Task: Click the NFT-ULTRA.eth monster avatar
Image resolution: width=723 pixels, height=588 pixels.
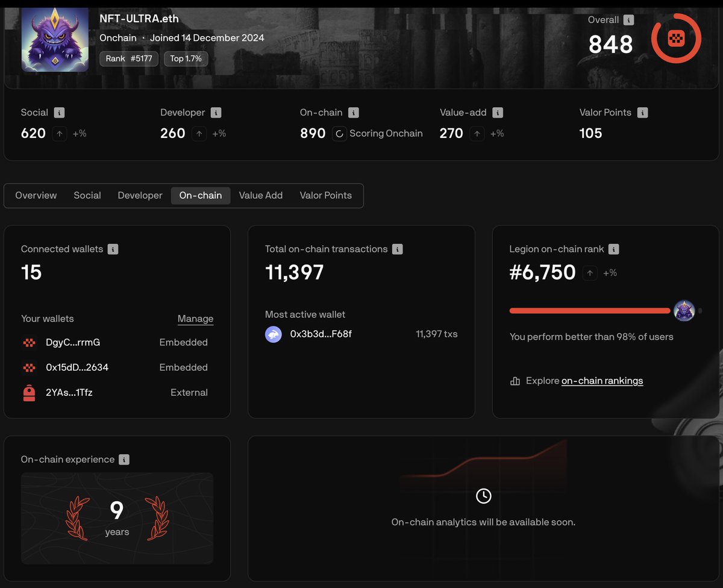Action: [55, 39]
